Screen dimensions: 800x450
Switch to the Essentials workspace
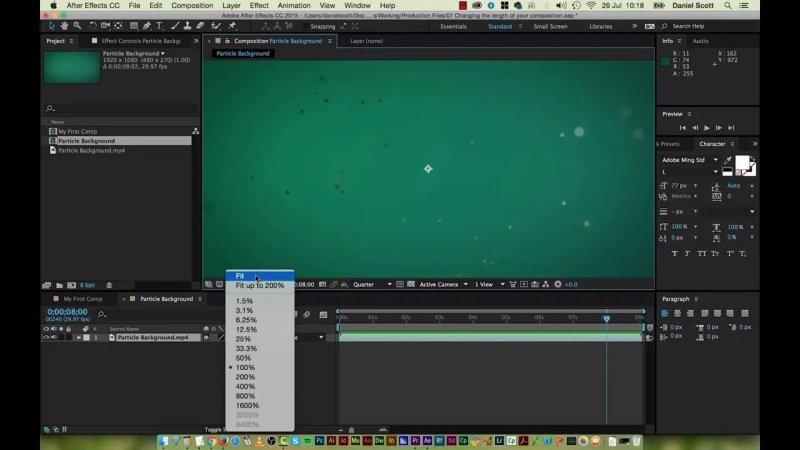(453, 27)
